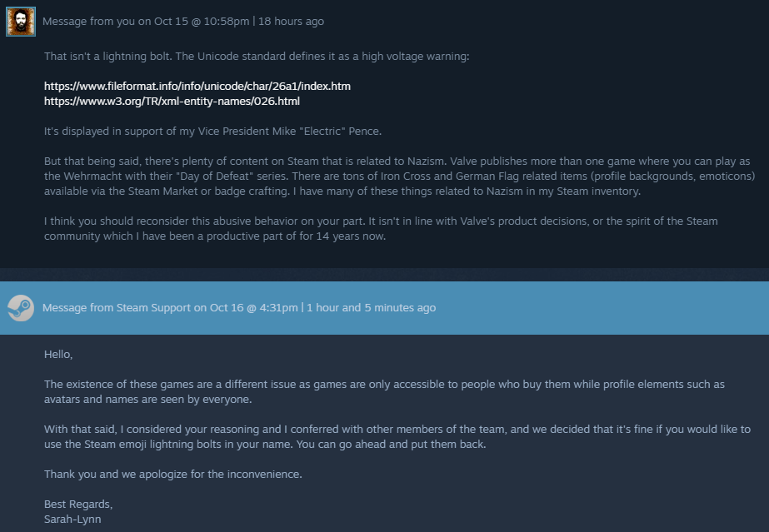The height and width of the screenshot is (532, 769).
Task: Click the "That isn't a lightning bolt" sentence
Action: [x=257, y=56]
